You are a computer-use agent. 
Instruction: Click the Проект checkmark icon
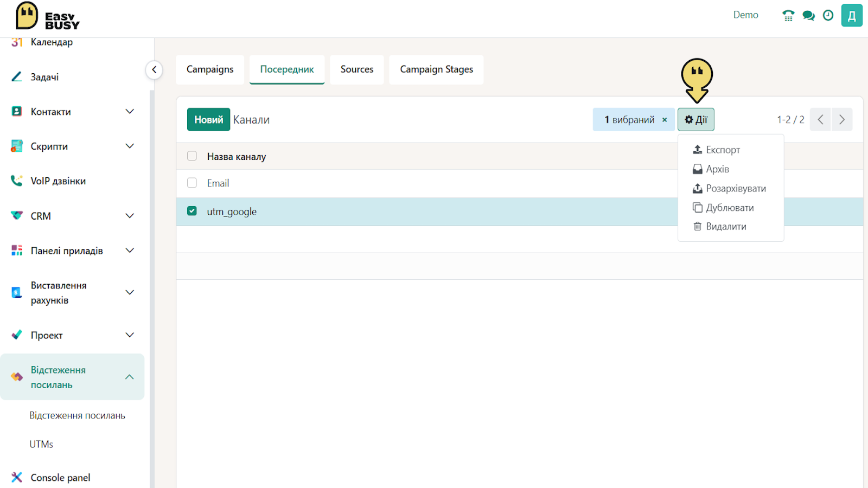coord(17,335)
